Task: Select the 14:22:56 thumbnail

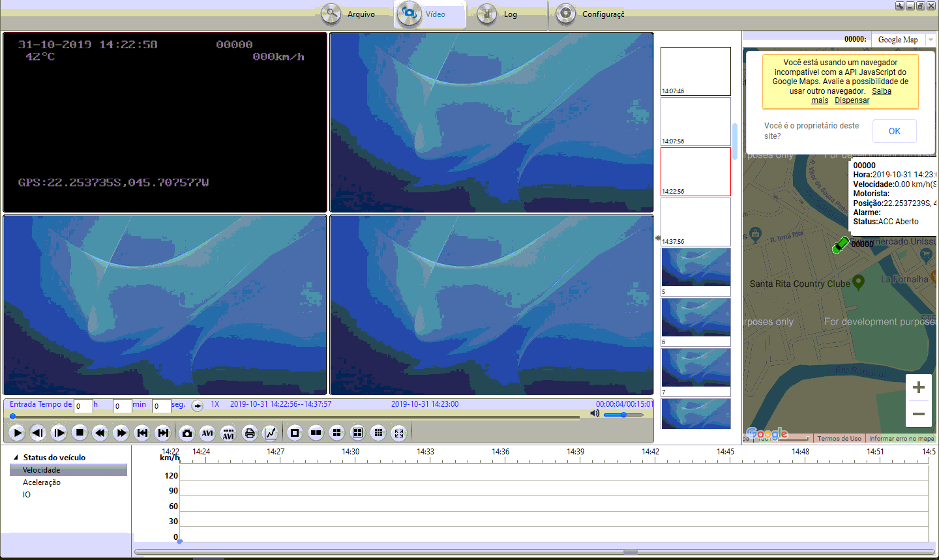Action: click(695, 171)
